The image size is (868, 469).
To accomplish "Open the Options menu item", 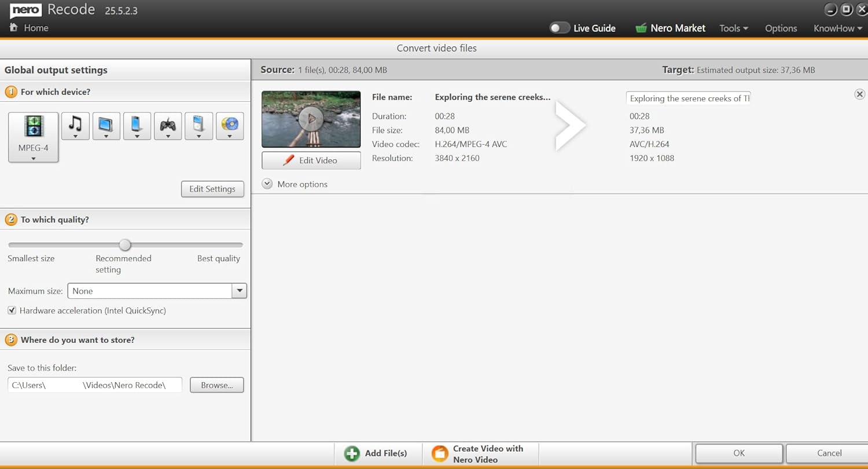I will 781,28.
